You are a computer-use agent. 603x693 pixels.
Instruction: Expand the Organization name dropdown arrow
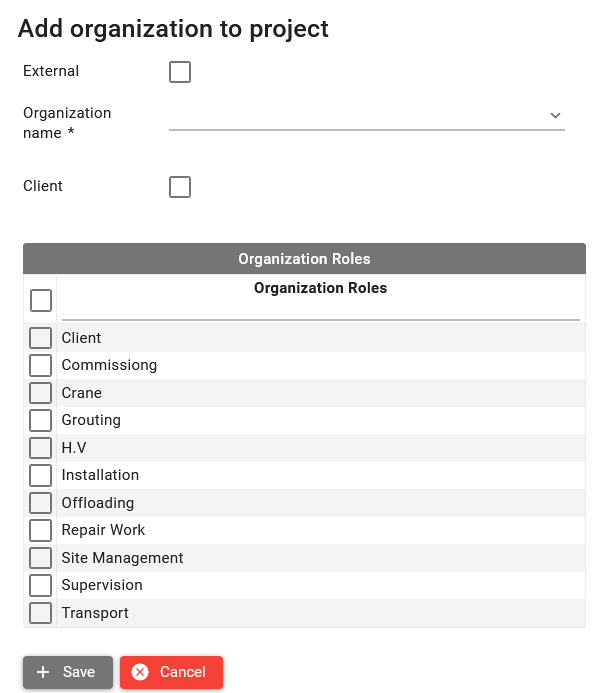point(556,116)
